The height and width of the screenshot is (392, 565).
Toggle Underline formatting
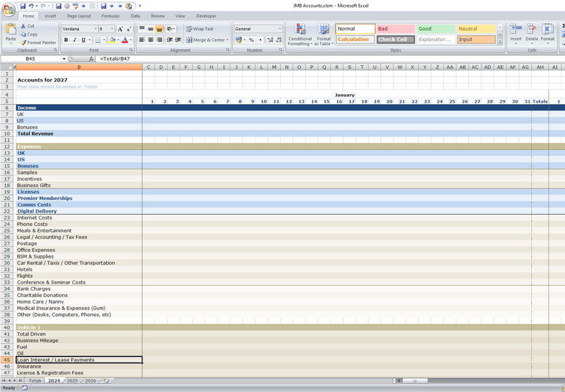click(x=83, y=40)
